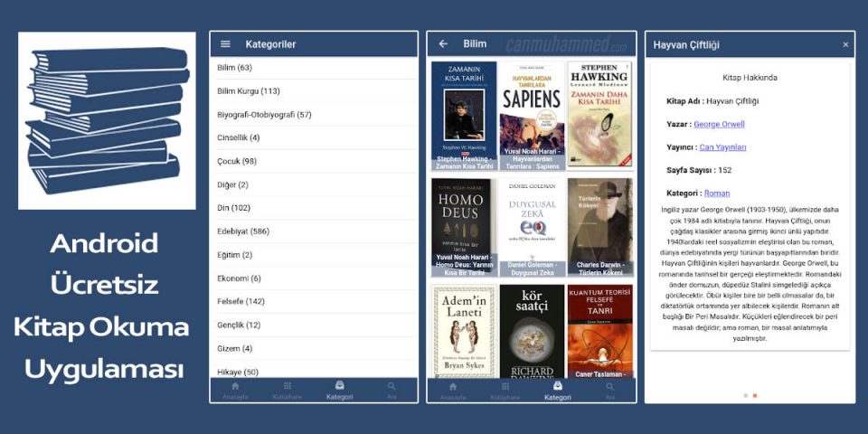Open the Hikaye (50) category
The height and width of the screenshot is (434, 868).
314,370
